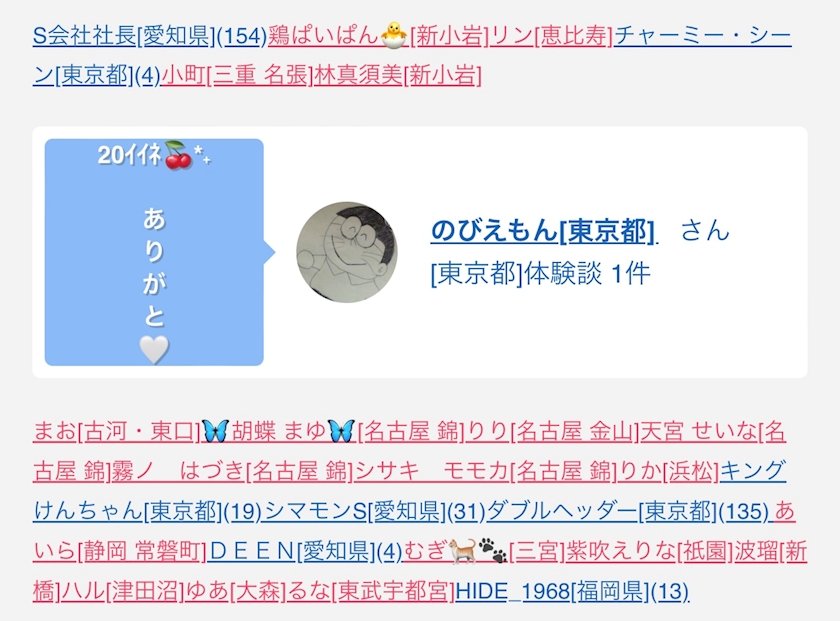840x621 pixels.
Task: Click the chick emoji after 鶏ぱいぱん
Action: click(394, 35)
